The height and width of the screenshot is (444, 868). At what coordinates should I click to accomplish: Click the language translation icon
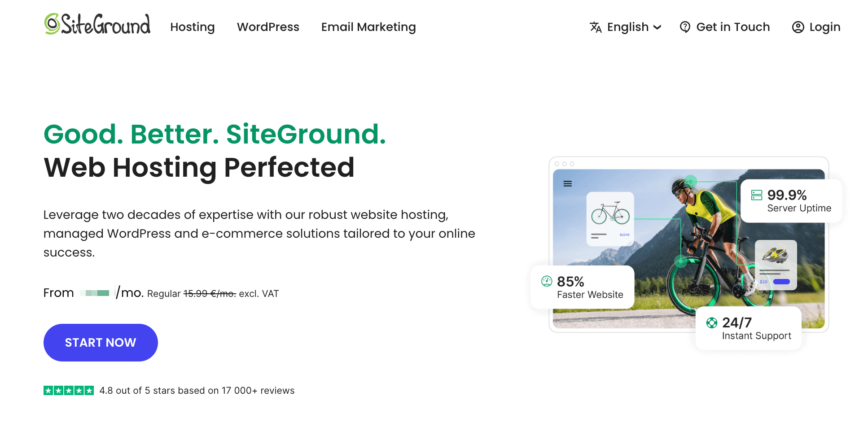click(x=595, y=27)
